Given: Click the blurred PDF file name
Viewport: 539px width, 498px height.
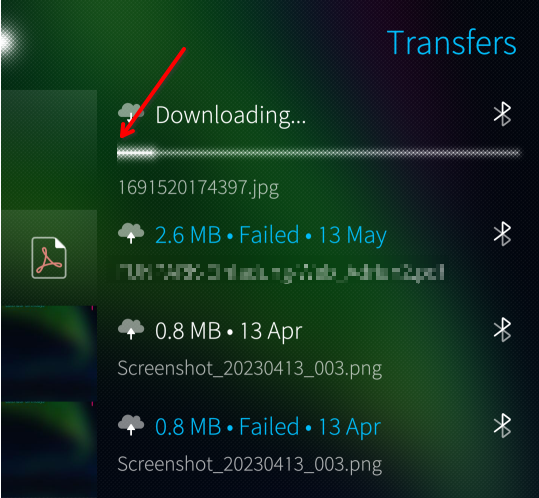Looking at the screenshot, I should 281,273.
